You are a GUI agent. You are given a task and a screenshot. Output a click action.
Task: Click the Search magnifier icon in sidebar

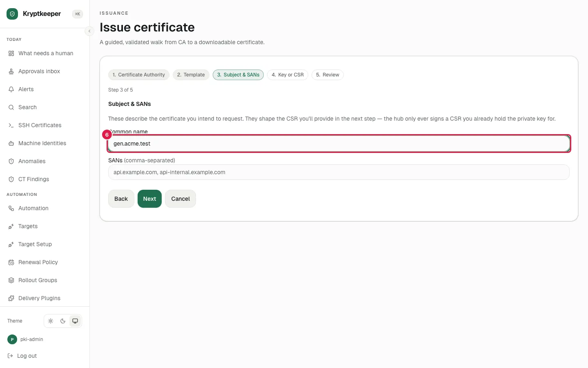(11, 108)
